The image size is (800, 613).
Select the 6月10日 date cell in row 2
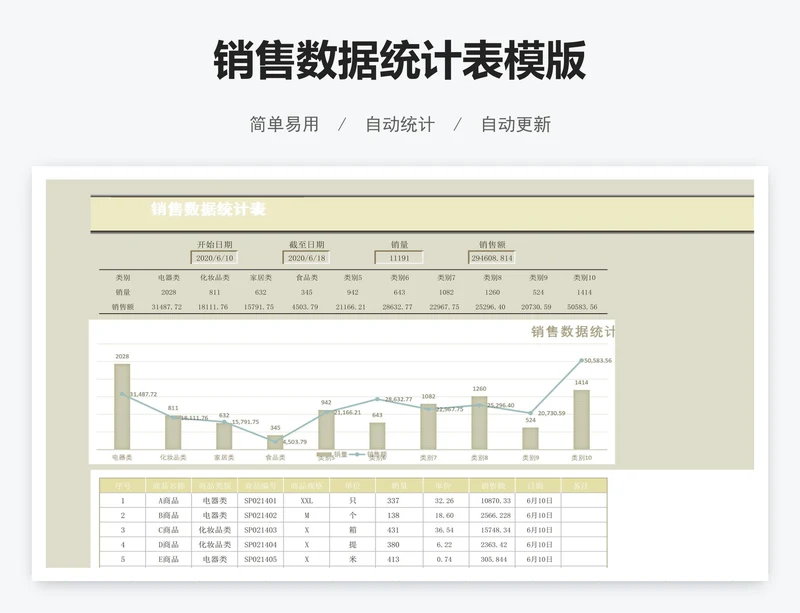(x=539, y=516)
